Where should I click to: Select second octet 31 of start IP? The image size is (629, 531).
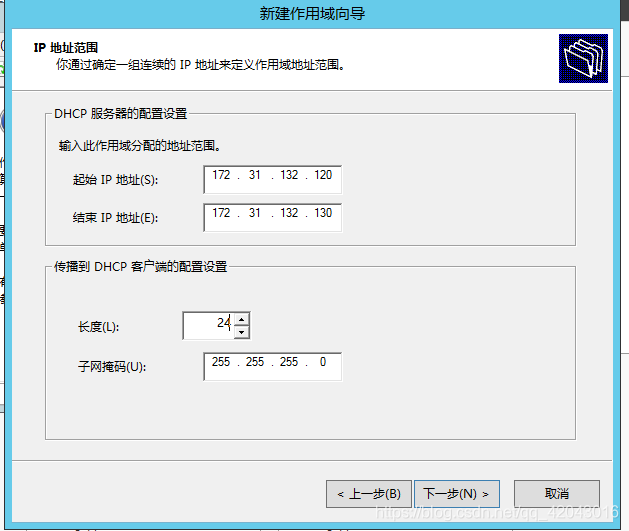pos(254,175)
